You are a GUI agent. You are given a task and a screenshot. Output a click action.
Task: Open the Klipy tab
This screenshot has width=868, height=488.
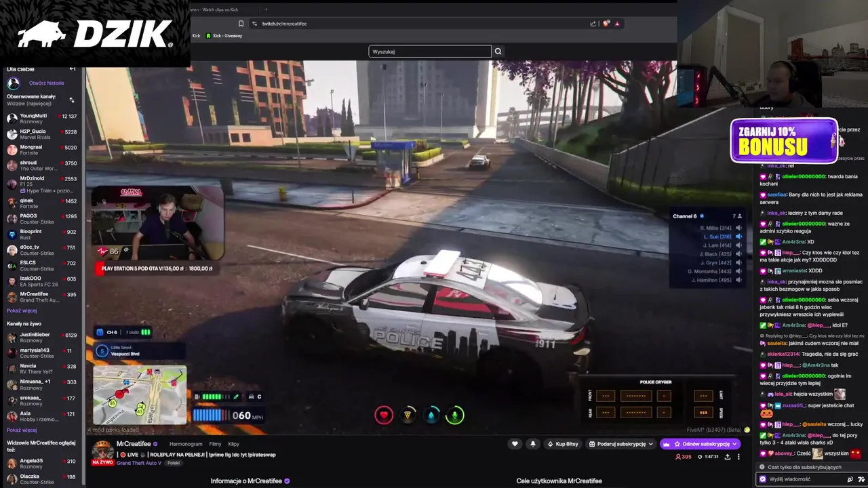pos(233,444)
